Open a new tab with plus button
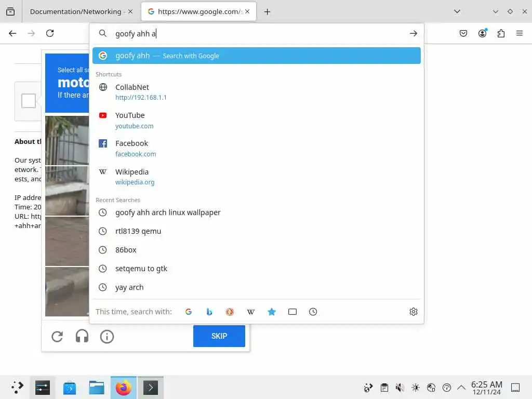532x399 pixels. click(x=268, y=12)
